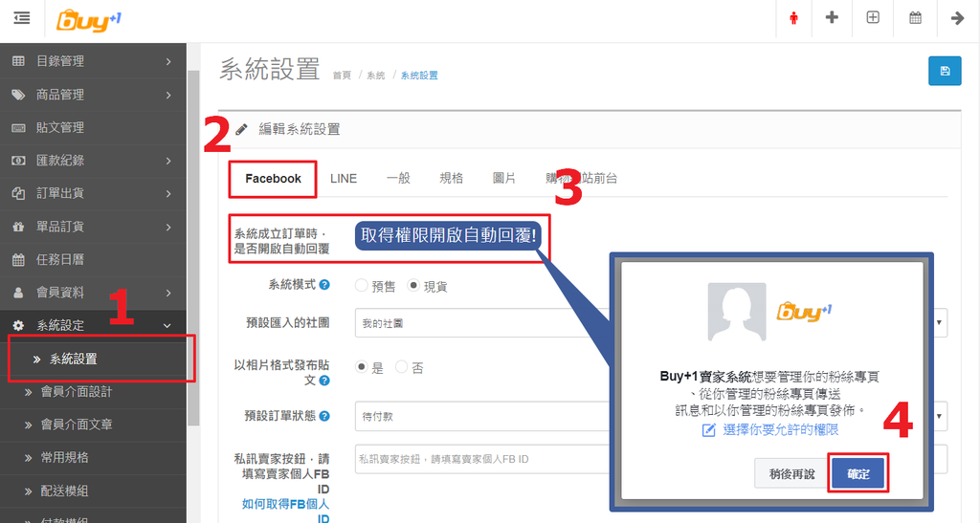Click the red person icon in top bar
The height and width of the screenshot is (523, 980).
[793, 18]
